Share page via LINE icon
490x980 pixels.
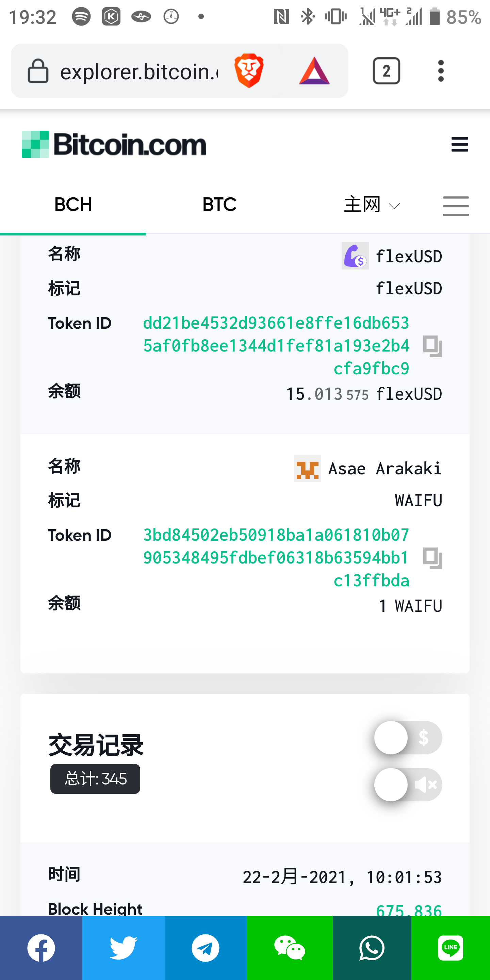coord(451,948)
